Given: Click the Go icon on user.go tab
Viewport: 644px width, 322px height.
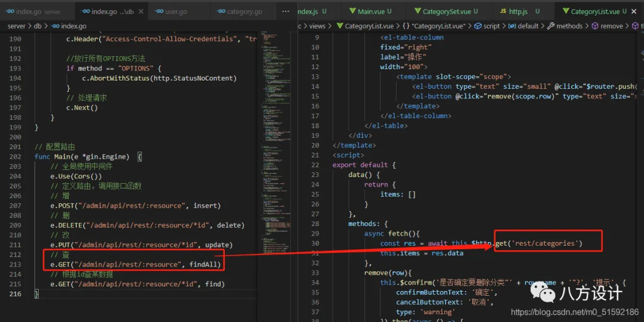Looking at the screenshot, I should [159, 11].
